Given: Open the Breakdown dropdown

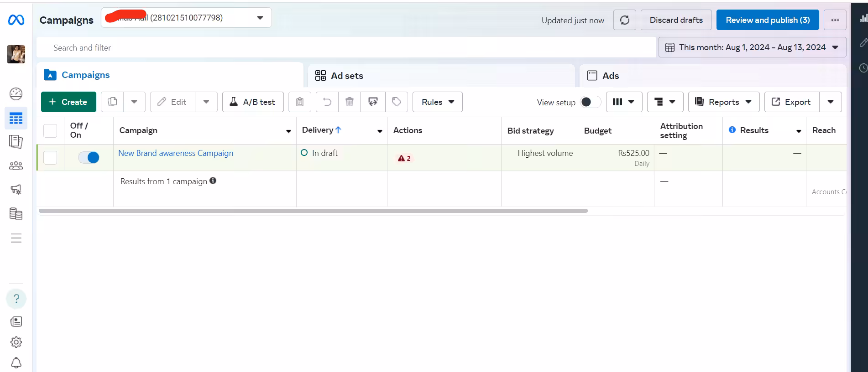Looking at the screenshot, I should pos(665,102).
